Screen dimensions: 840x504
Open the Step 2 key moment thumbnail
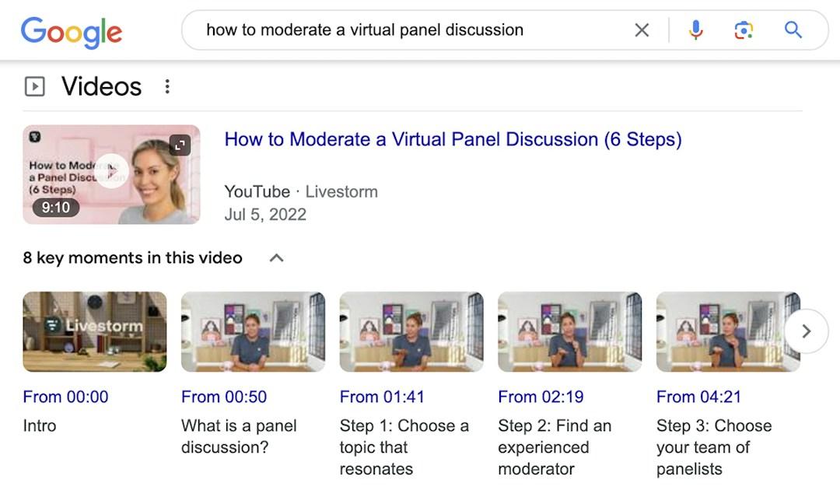(x=569, y=331)
